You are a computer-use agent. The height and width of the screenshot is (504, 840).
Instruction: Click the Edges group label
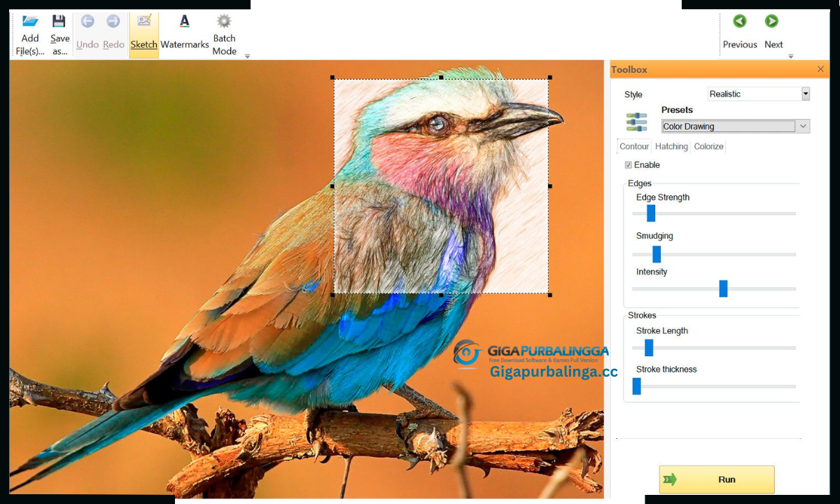tap(640, 183)
